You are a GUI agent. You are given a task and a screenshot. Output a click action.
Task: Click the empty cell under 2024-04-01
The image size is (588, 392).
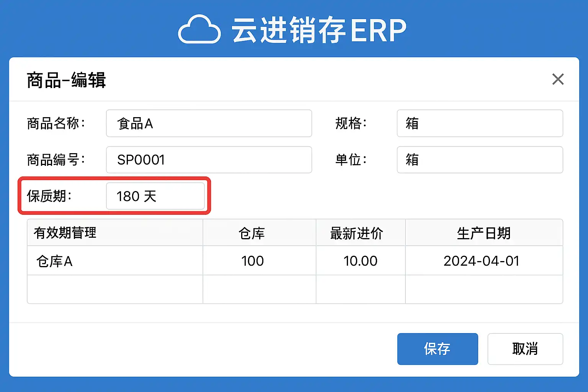(x=484, y=289)
